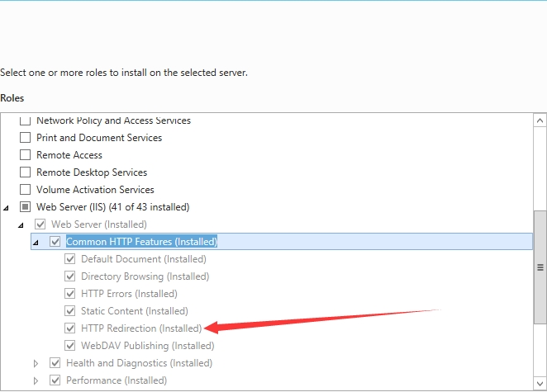Toggle the Network Policy and Access Services checkbox
The image size is (547, 392).
pyautogui.click(x=25, y=120)
